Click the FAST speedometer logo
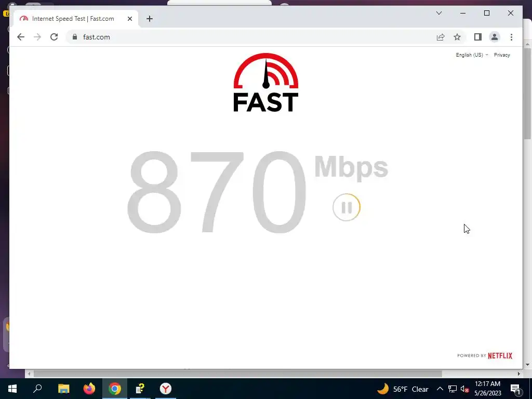Screen dimensions: 532x399 tap(265, 83)
